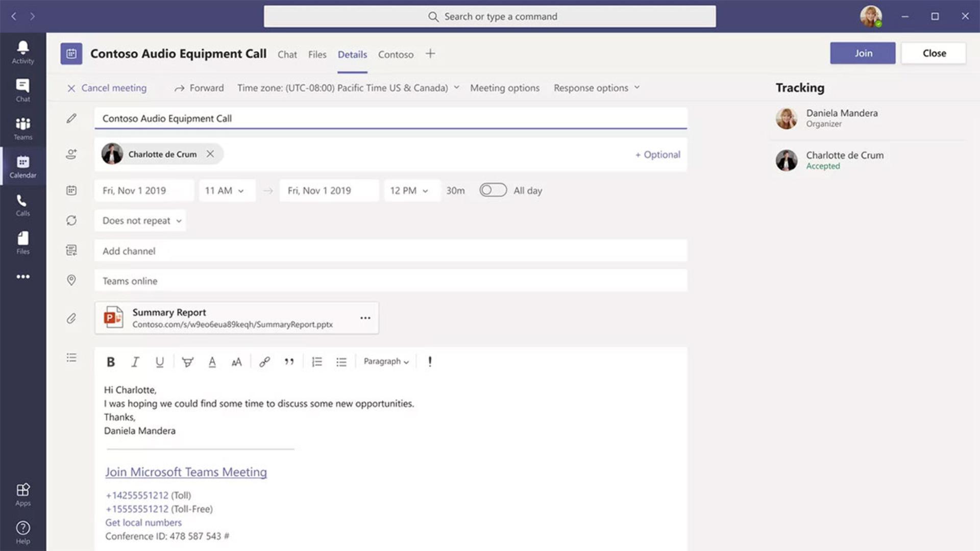Click the Teams online location field

[x=390, y=281]
